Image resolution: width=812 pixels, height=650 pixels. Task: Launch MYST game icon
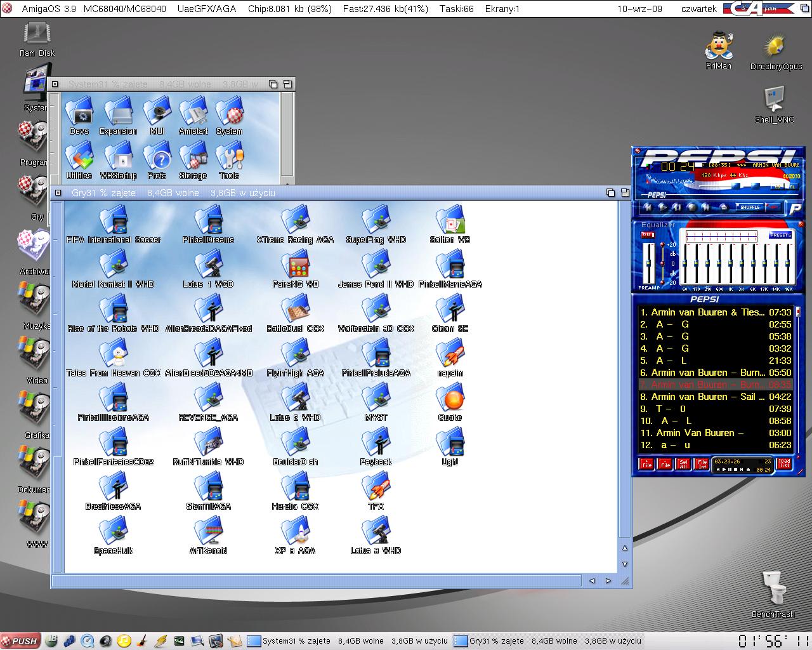pos(376,402)
